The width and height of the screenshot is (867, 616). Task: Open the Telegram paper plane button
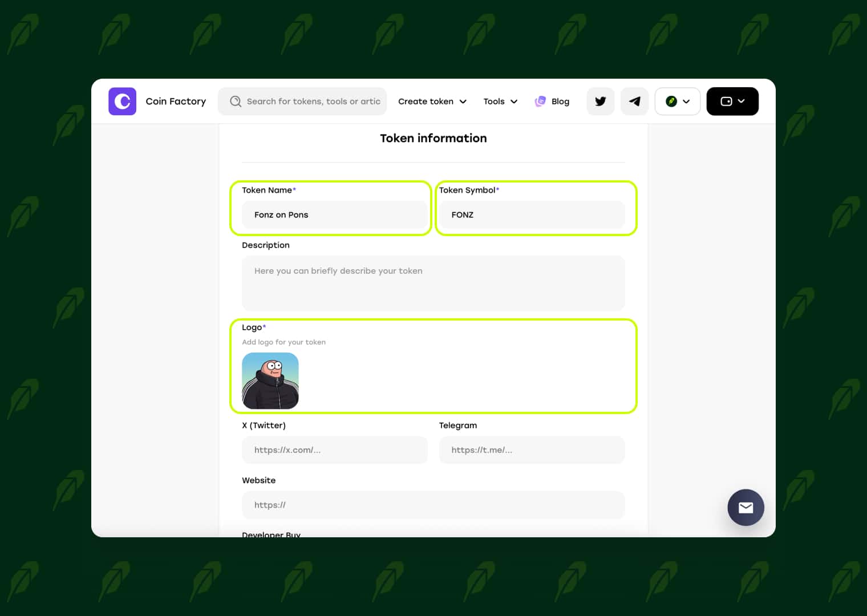click(x=634, y=102)
